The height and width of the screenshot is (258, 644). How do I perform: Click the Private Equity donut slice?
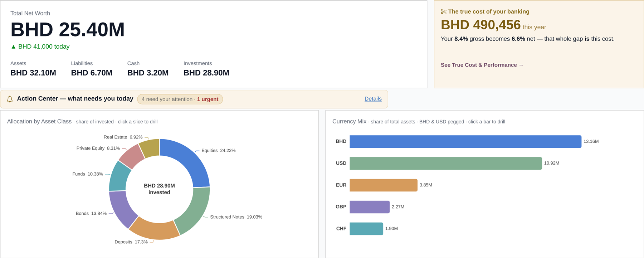(x=132, y=156)
